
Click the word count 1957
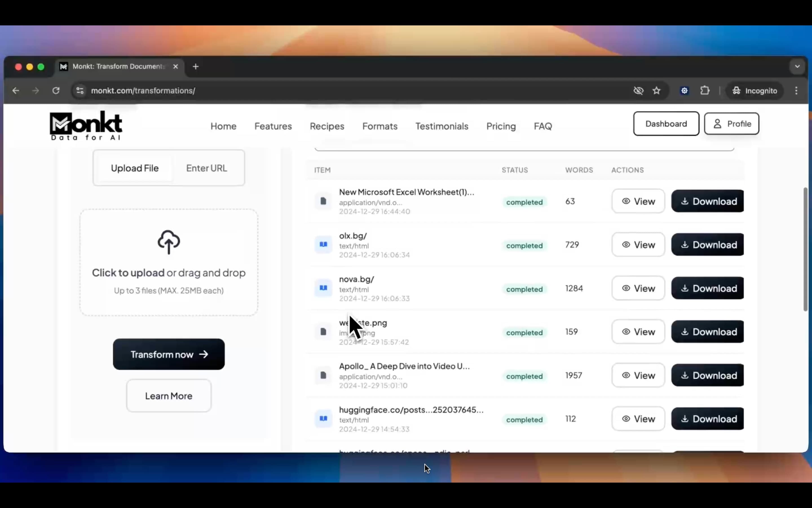pyautogui.click(x=574, y=375)
